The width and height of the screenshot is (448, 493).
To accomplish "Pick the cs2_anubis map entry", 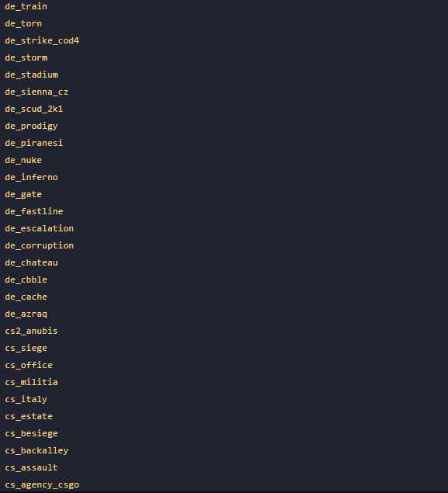I will click(31, 331).
